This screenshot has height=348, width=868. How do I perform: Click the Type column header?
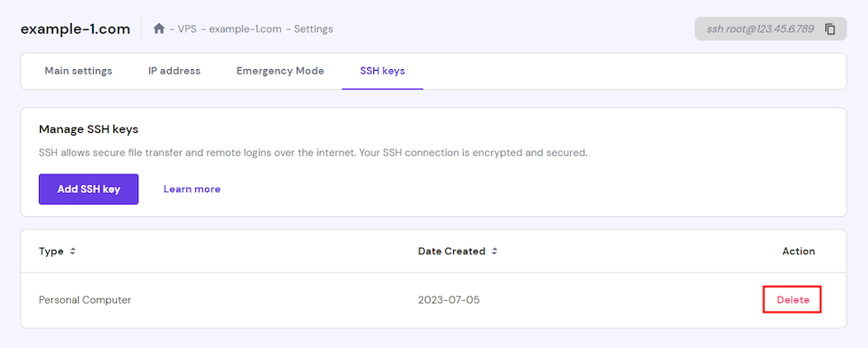51,251
